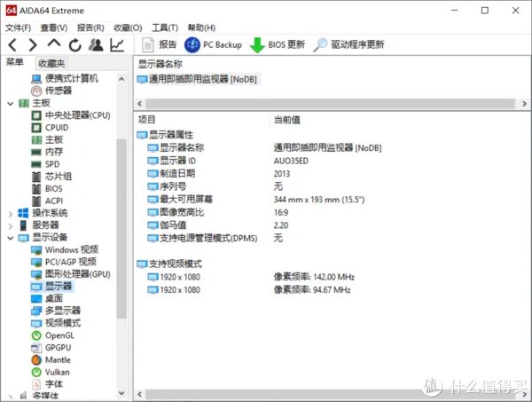The image size is (532, 402).
Task: Open the performance graph icon
Action: [x=117, y=45]
